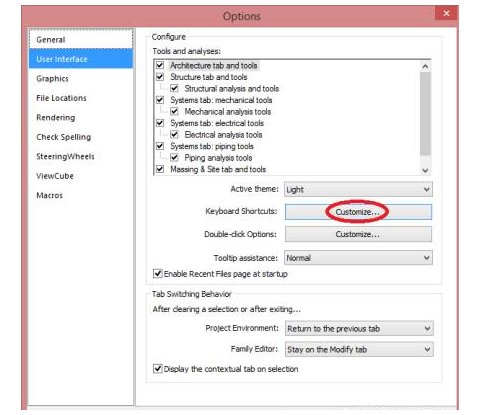Image resolution: width=502 pixels, height=415 pixels.
Task: Uncheck Mechanical analysis tools
Action: coord(174,111)
